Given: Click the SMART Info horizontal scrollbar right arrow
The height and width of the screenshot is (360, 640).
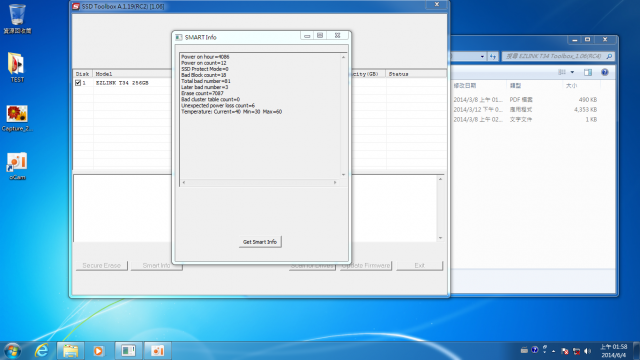Looking at the screenshot, I should coord(335,182).
